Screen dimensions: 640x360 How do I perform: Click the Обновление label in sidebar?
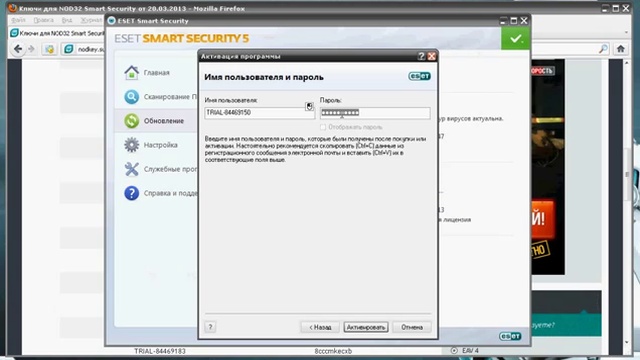(x=164, y=121)
